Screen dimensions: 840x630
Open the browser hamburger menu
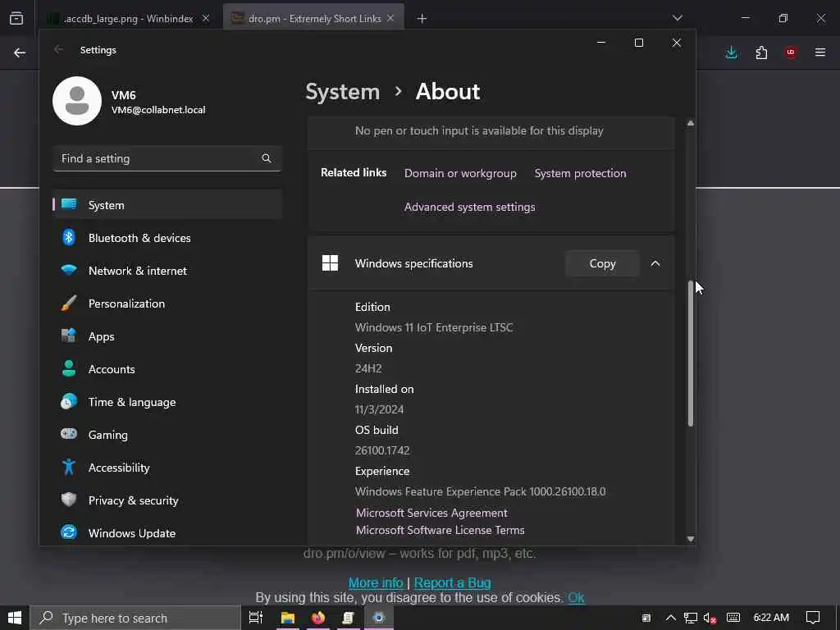tap(820, 52)
